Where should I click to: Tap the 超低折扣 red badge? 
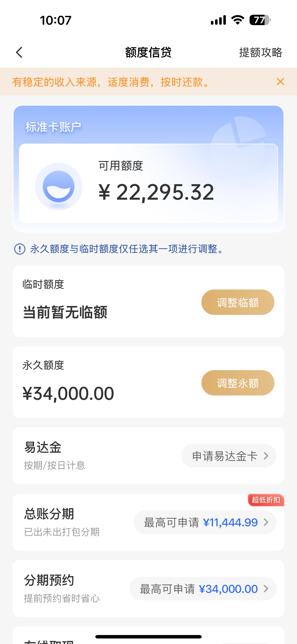click(x=266, y=500)
